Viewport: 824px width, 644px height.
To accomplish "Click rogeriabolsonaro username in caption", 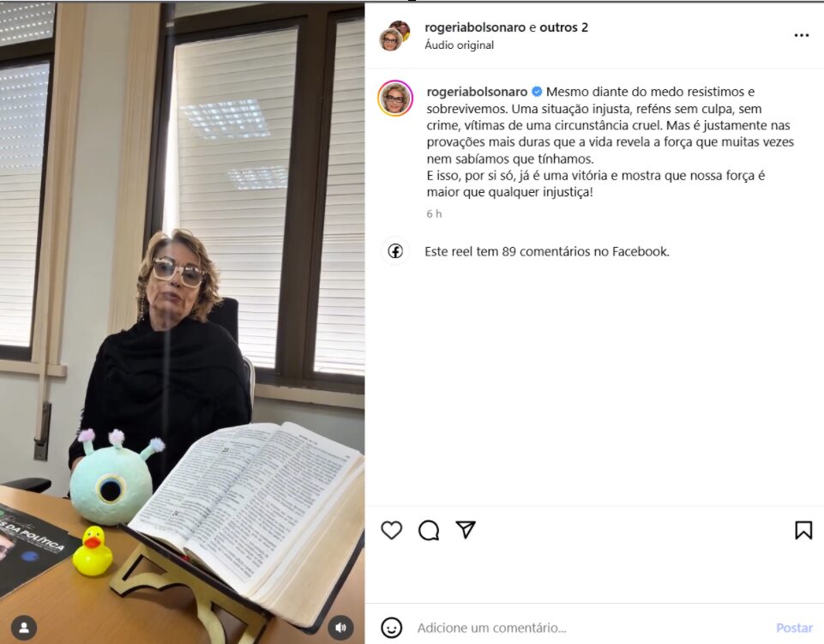I will [477, 92].
